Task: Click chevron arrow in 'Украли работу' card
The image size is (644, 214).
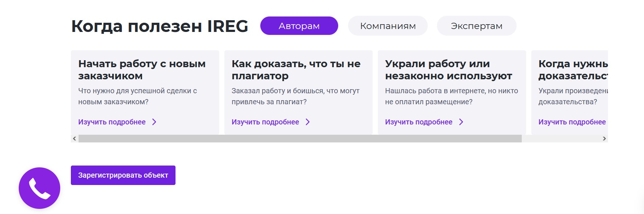Action: [461, 122]
